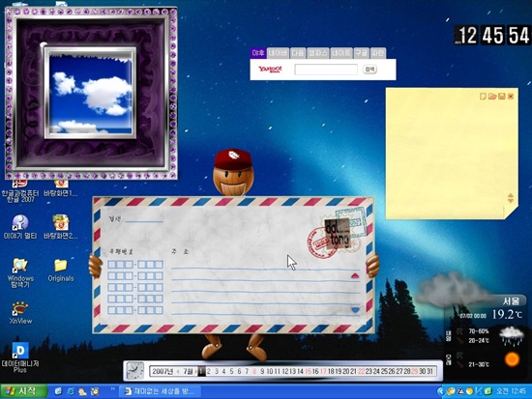Open the XnView desktop shortcut
This screenshot has width=532, height=399.
point(20,312)
